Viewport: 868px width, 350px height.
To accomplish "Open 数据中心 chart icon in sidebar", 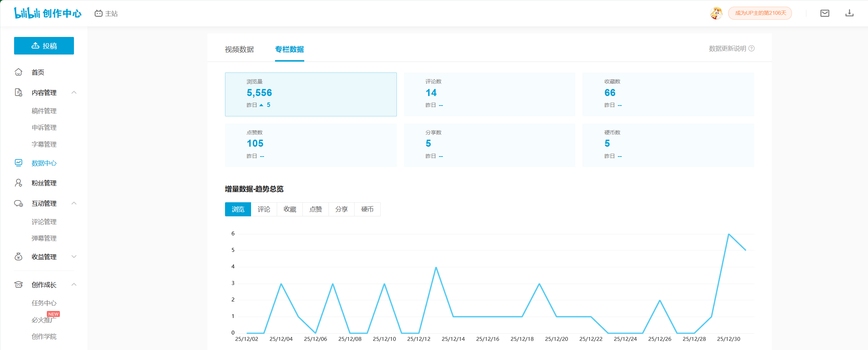I will (19, 163).
